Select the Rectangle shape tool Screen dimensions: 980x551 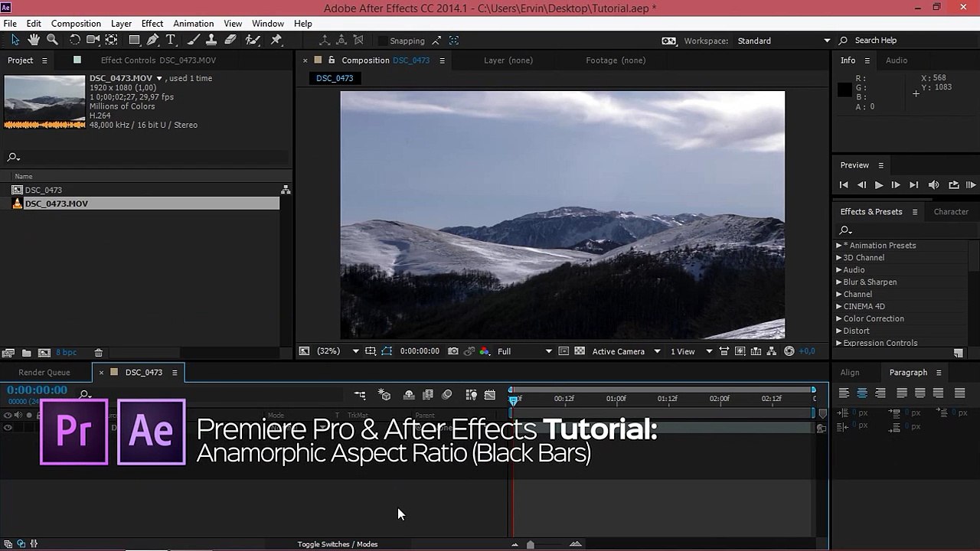(x=135, y=40)
